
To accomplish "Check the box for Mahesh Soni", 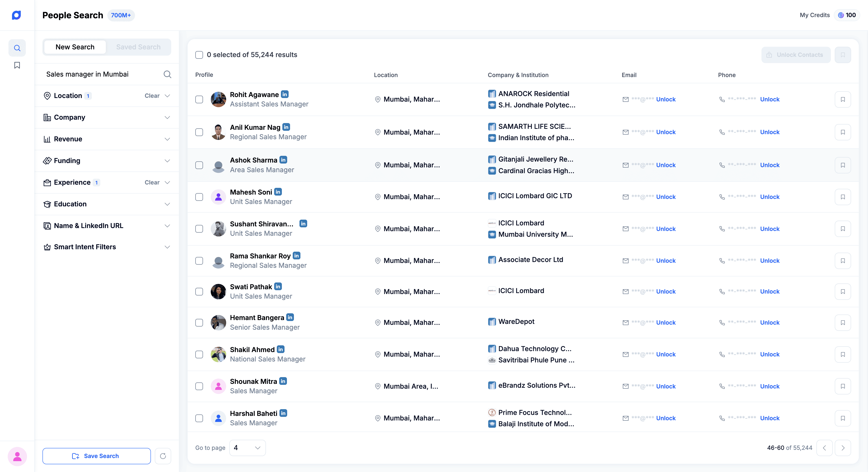I will pyautogui.click(x=199, y=197).
